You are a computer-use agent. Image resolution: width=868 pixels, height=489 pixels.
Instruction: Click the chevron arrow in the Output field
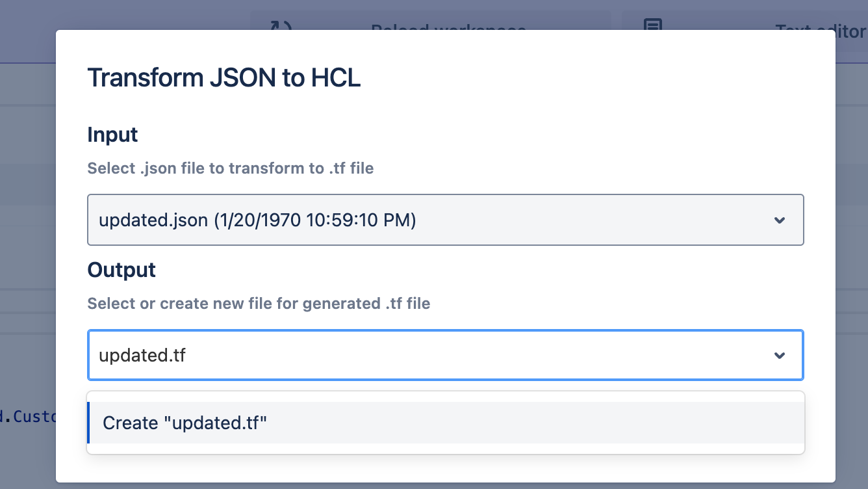[x=780, y=356]
